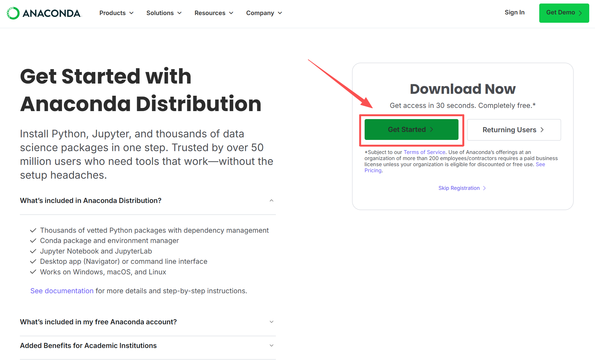Click 'Thousands of vetted Python packages' list item
595x364 pixels.
point(154,231)
